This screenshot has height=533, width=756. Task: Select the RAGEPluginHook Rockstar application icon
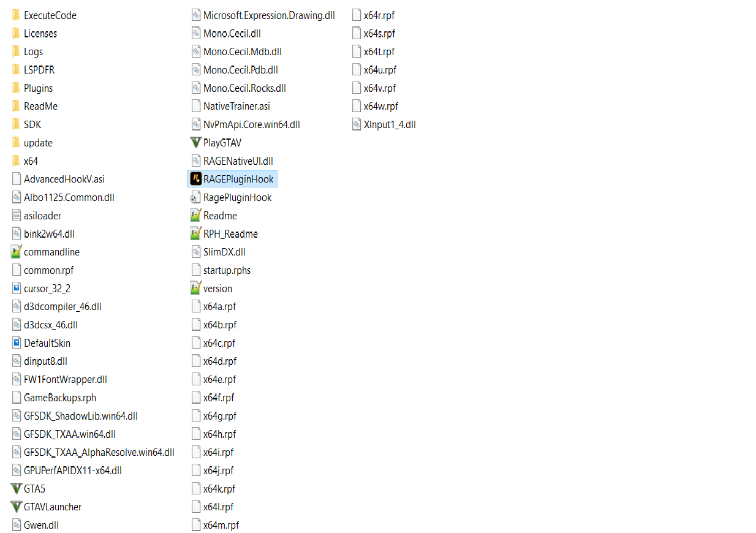tap(196, 179)
